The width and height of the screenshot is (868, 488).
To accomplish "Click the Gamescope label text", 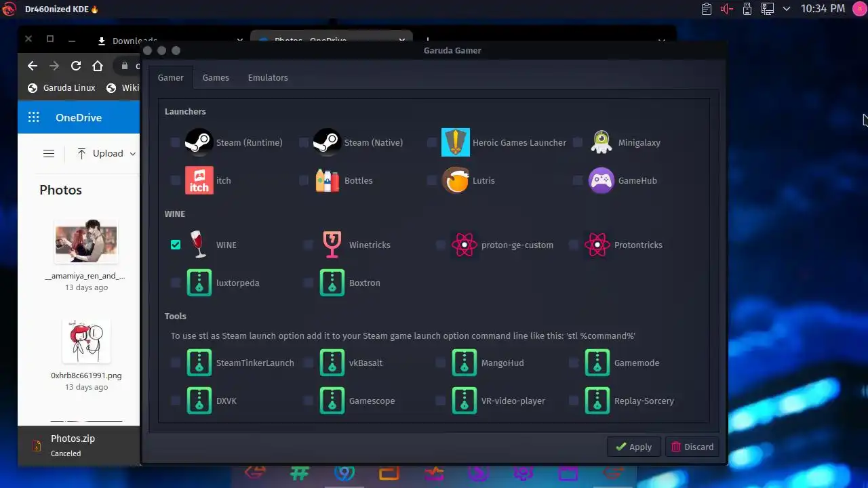I will [x=372, y=401].
